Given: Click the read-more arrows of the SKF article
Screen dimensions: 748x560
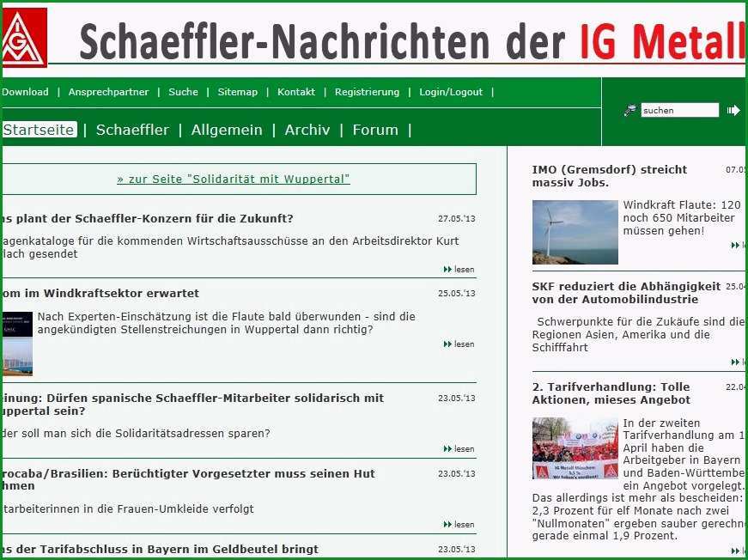Looking at the screenshot, I should [738, 362].
